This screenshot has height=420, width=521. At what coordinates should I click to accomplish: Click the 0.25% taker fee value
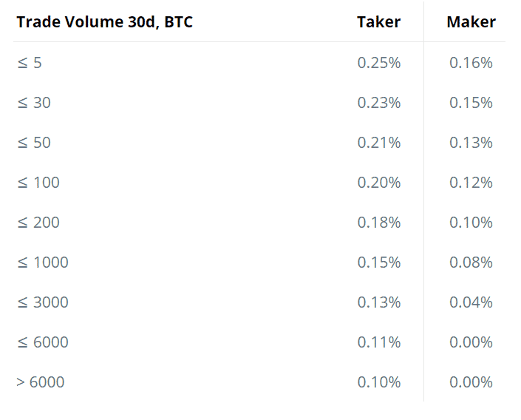pyautogui.click(x=379, y=63)
